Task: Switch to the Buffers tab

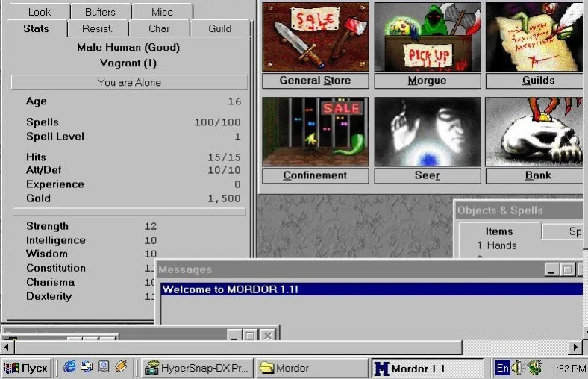Action: [x=100, y=12]
